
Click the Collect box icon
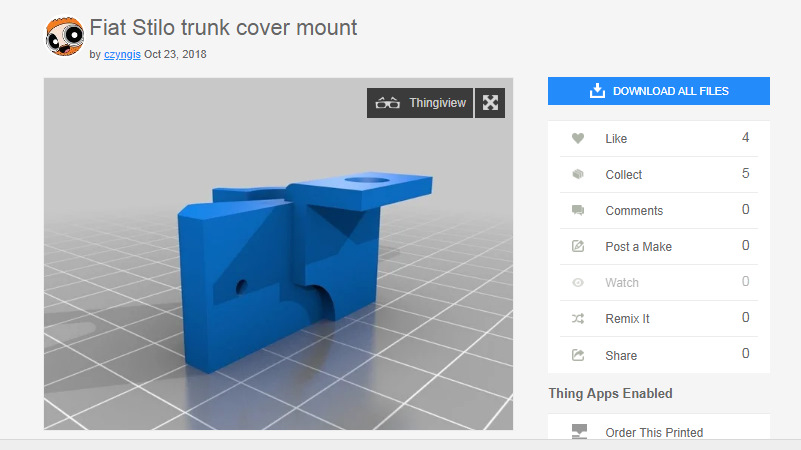pos(578,174)
